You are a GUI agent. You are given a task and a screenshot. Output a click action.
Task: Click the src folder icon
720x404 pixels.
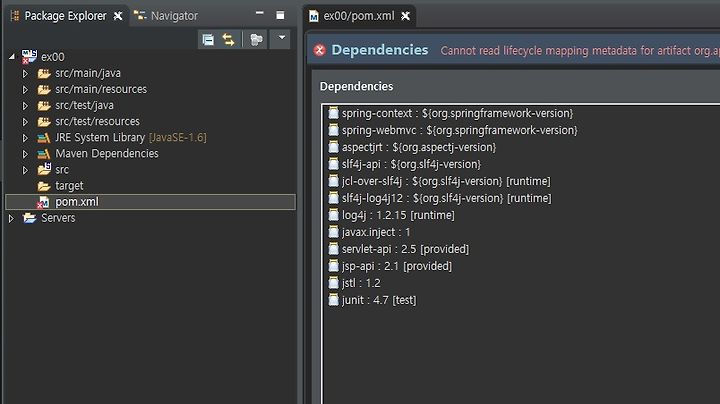[44, 169]
